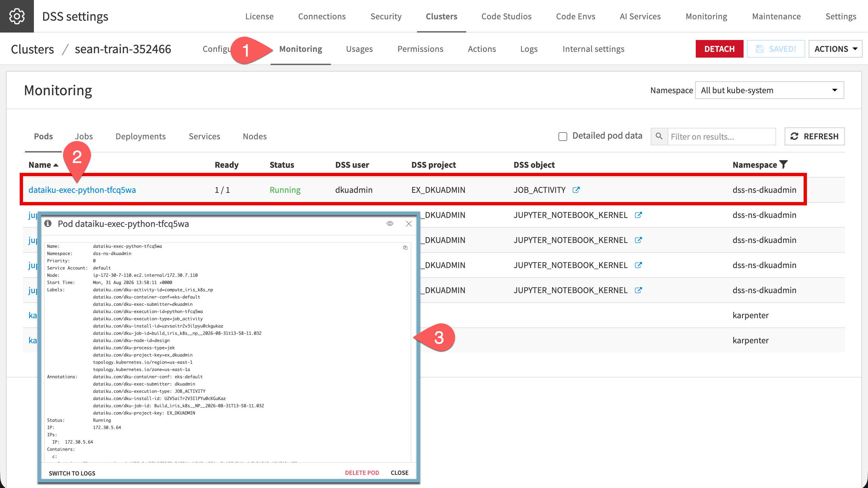
Task: Go to Code Envs in top navigation
Action: (575, 16)
